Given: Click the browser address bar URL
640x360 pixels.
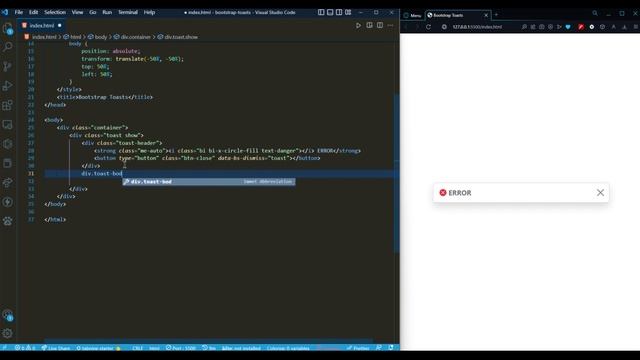Looking at the screenshot, I should [x=477, y=27].
